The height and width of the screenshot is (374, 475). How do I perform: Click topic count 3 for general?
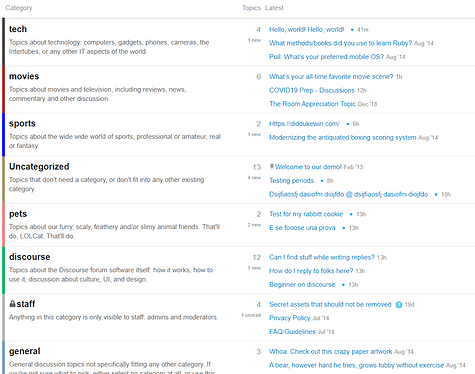tap(259, 352)
